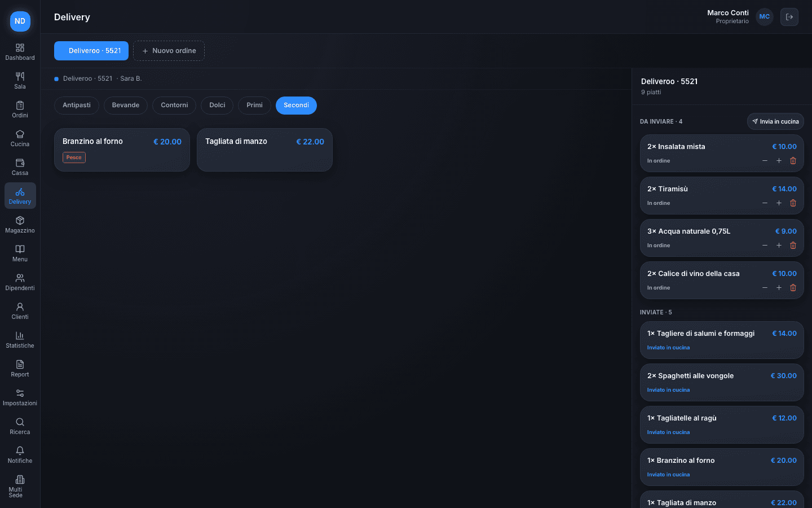Select the sent Tagliere di salumi e formaggi row
Screen dimensions: 812x508
tap(722, 340)
